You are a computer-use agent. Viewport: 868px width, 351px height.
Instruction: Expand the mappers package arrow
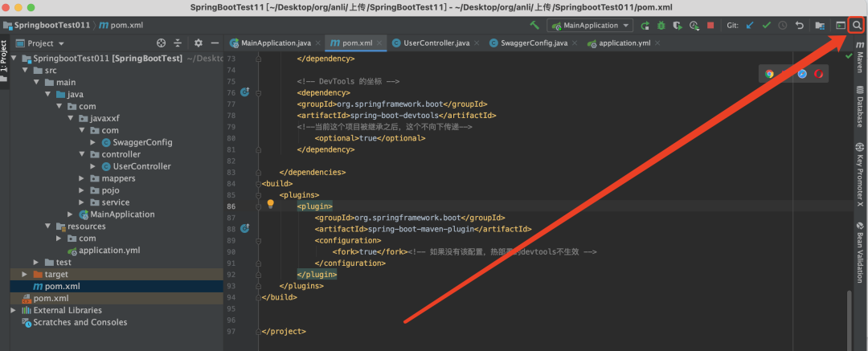(x=81, y=178)
